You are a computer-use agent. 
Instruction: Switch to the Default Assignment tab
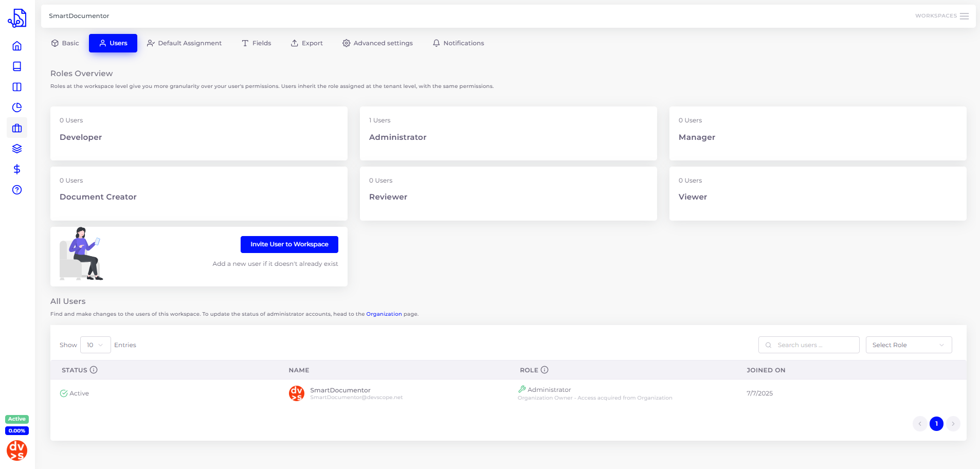point(184,43)
